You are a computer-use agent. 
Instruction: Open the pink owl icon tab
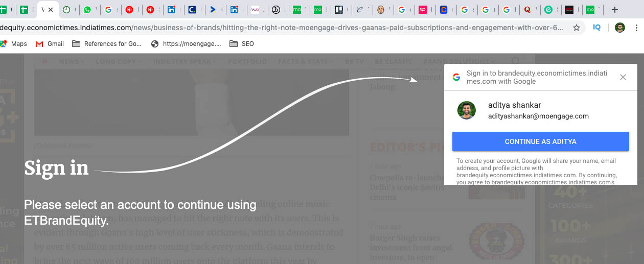click(x=423, y=10)
